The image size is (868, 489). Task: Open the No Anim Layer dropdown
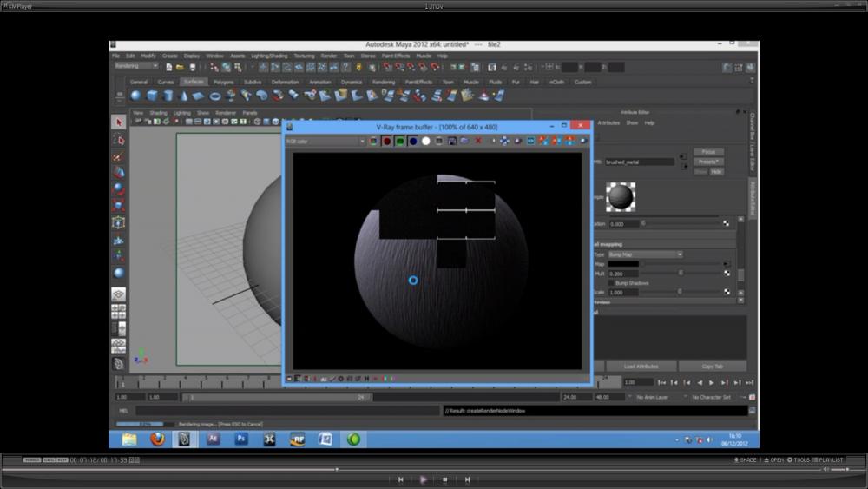[x=655, y=397]
